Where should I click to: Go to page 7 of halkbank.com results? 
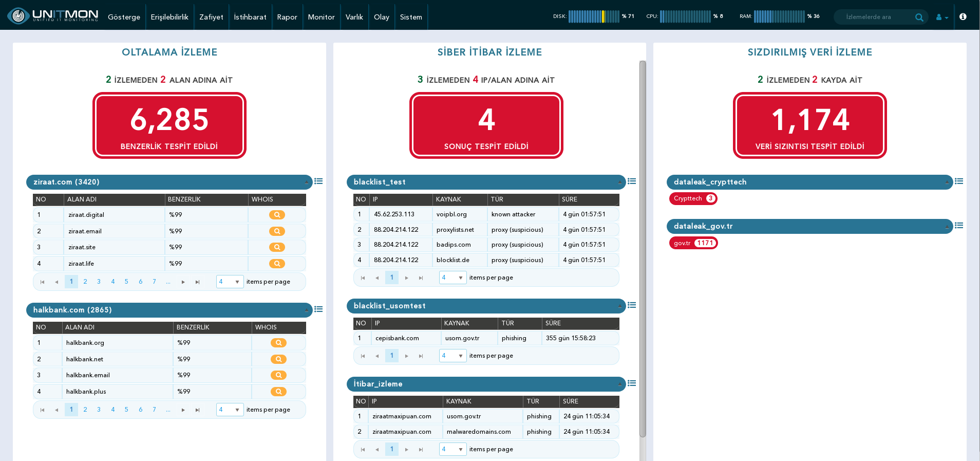tap(154, 410)
